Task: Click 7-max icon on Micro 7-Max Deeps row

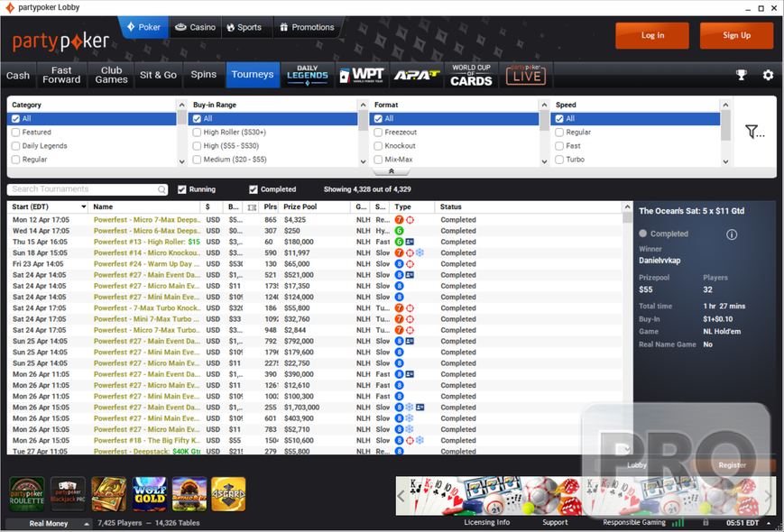Action: click(399, 220)
